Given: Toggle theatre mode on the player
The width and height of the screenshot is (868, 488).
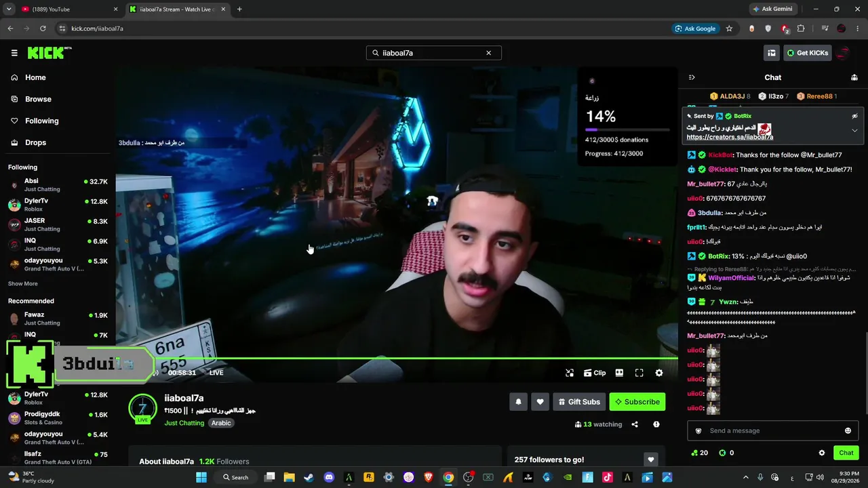Looking at the screenshot, I should coord(619,373).
